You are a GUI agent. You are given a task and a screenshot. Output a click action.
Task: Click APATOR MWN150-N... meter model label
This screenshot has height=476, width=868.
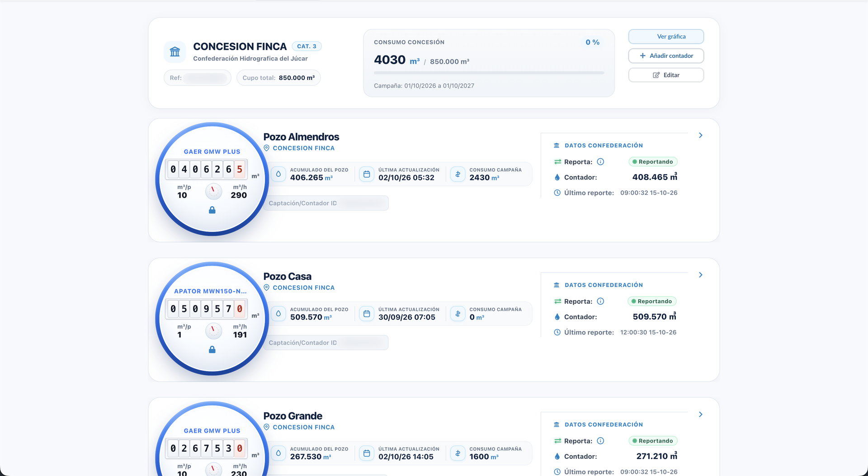tap(210, 292)
